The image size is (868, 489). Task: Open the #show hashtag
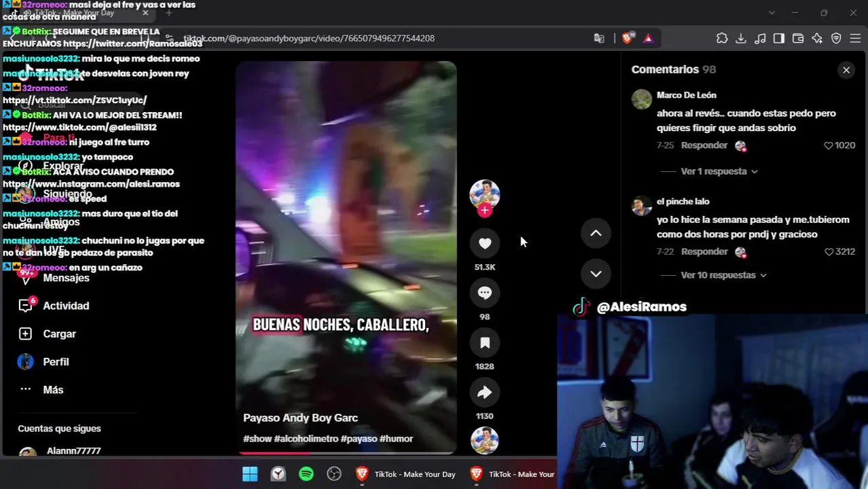pyautogui.click(x=257, y=439)
